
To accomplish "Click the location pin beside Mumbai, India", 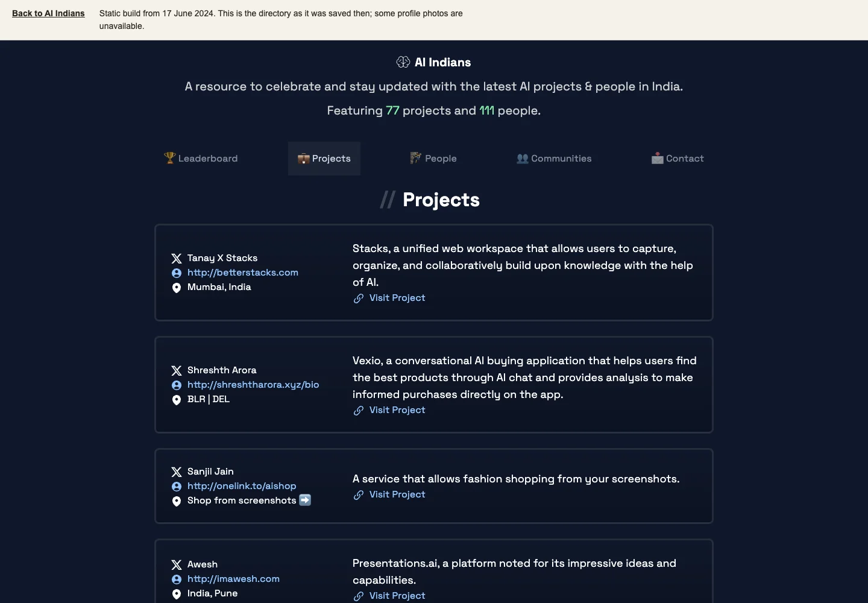I will (x=177, y=288).
